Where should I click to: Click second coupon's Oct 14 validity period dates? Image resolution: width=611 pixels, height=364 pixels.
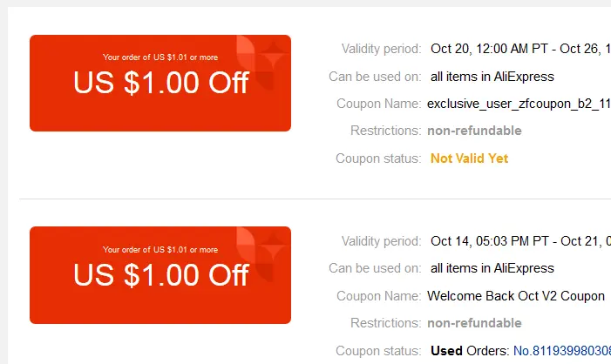520,241
